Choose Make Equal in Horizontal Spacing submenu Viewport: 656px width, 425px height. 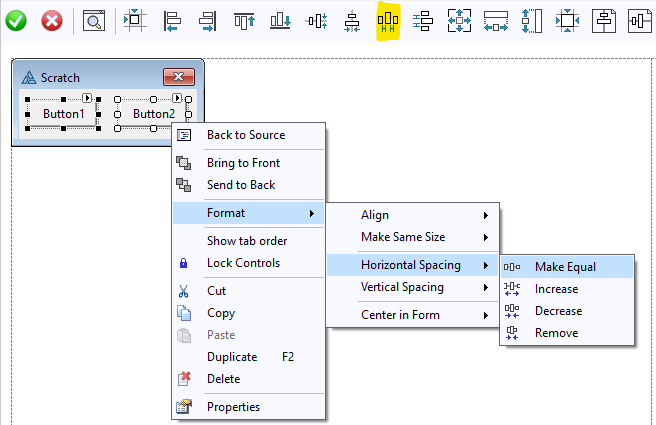pyautogui.click(x=565, y=267)
